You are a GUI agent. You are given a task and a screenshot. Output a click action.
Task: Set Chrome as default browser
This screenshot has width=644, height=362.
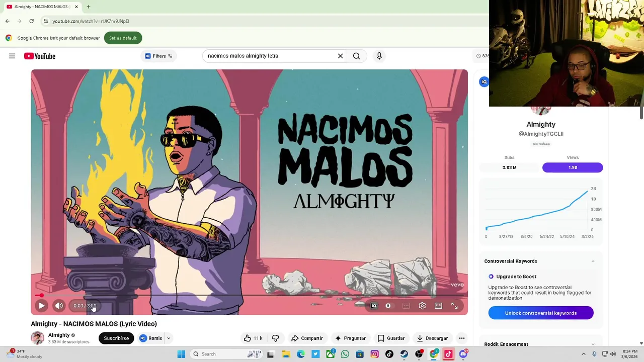coord(123,38)
